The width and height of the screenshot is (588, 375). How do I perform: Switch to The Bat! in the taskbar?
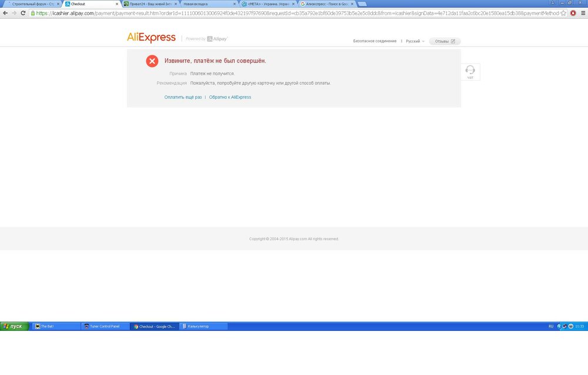pos(56,326)
